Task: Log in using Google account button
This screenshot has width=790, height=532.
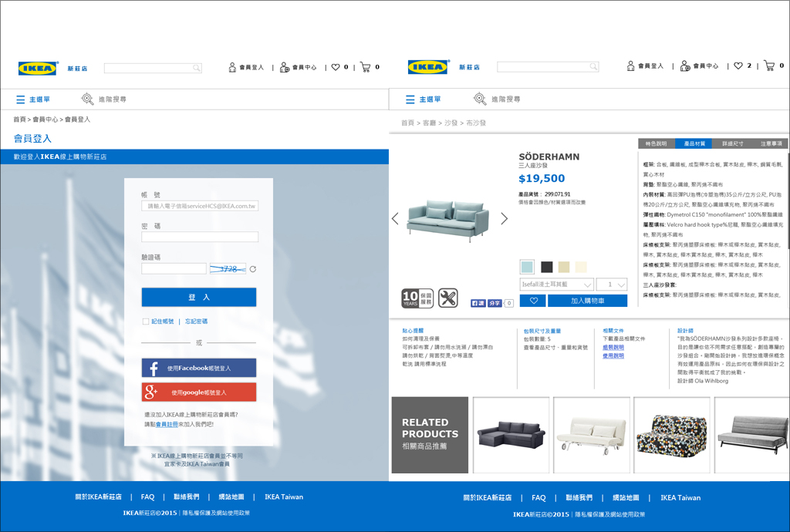Action: click(x=199, y=392)
